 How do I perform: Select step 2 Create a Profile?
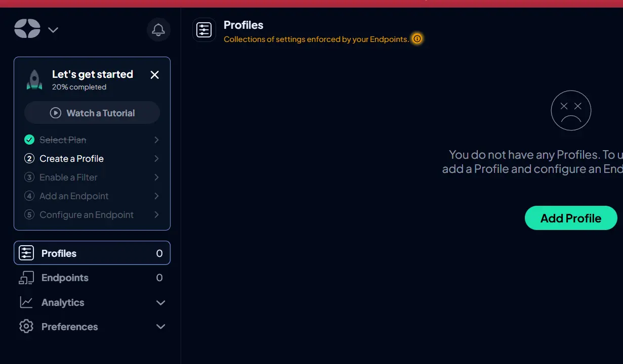click(x=92, y=159)
